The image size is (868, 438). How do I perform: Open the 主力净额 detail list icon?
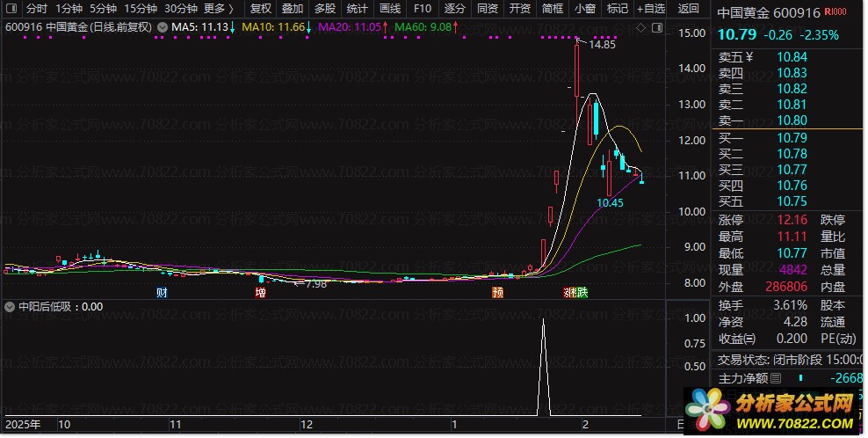776,378
